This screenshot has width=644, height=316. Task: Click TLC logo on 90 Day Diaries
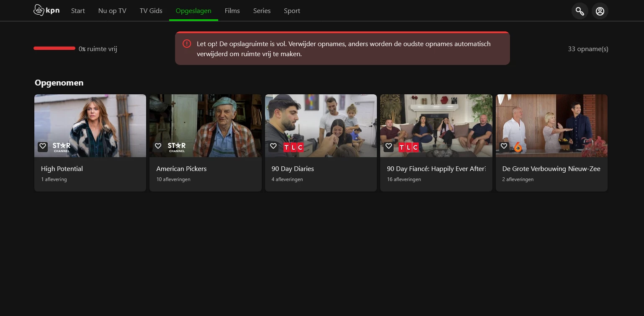tap(293, 147)
